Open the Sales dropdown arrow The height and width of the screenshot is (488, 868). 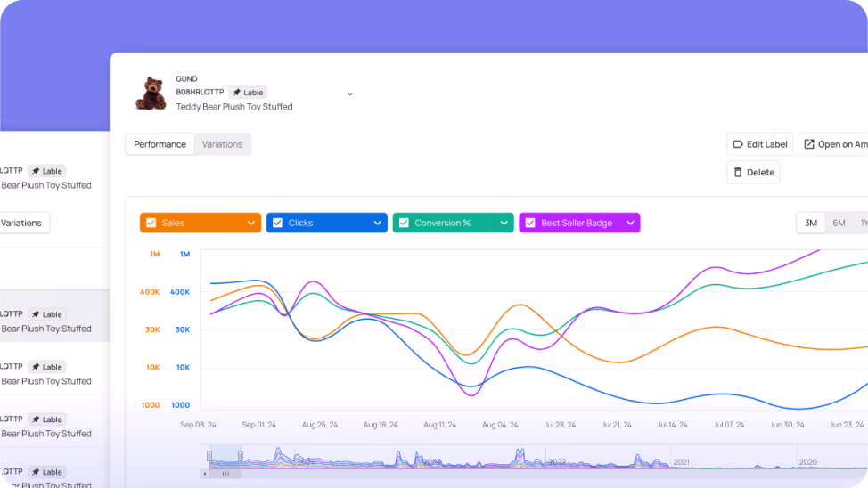(x=250, y=223)
